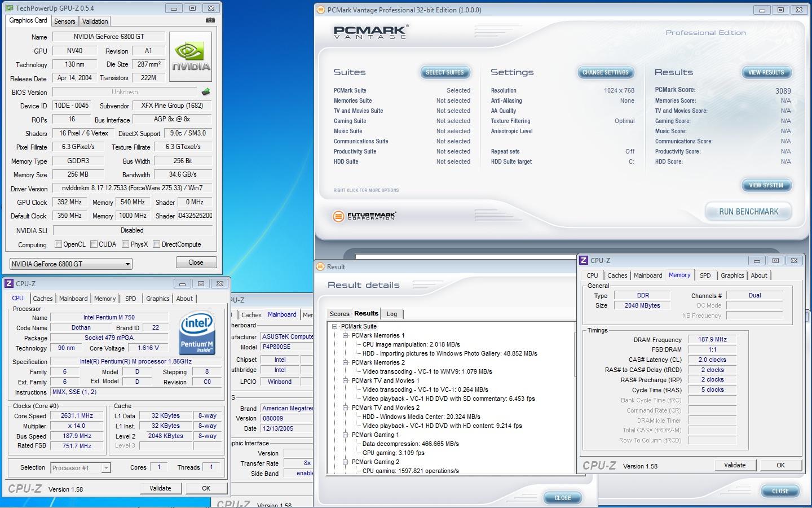Viewport: 812px width, 508px height.
Task: Click the Mainboard tab in background CPU-Z window
Action: pos(282,314)
